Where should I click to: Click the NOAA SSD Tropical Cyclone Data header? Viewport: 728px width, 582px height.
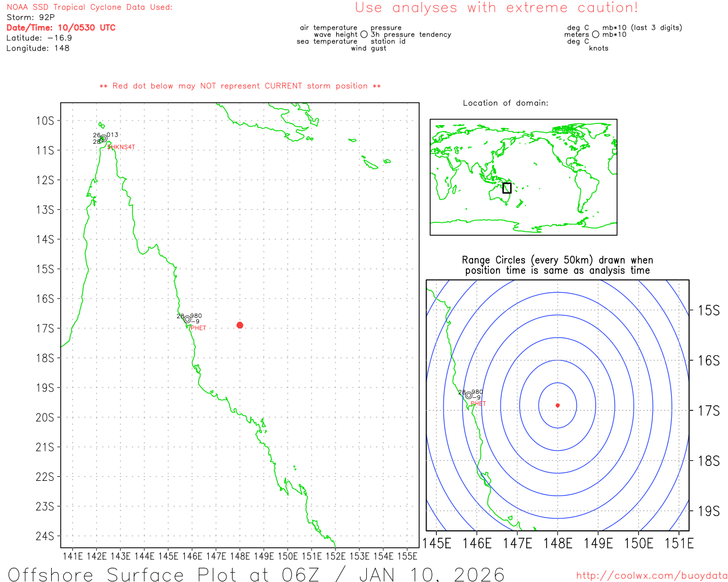89,7
